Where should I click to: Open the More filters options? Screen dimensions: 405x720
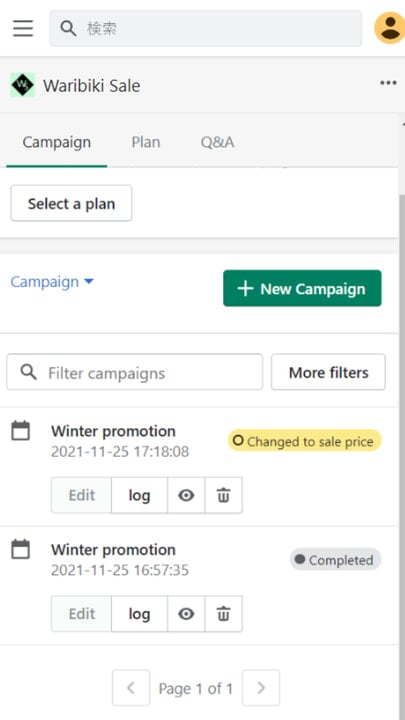click(x=328, y=372)
